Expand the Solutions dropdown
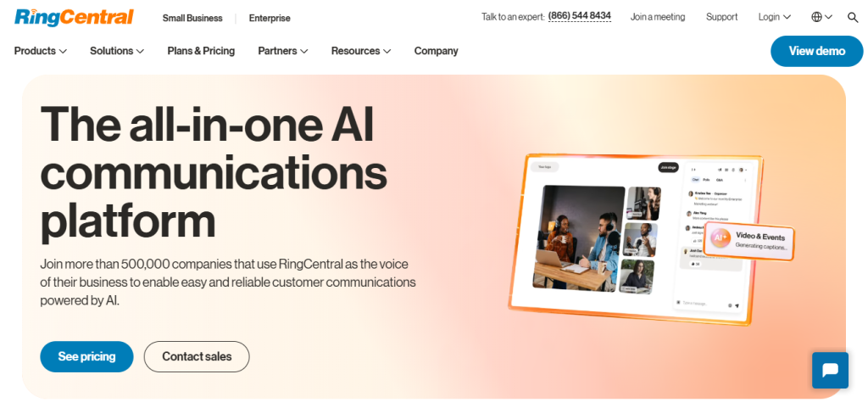The image size is (868, 408). click(x=117, y=51)
